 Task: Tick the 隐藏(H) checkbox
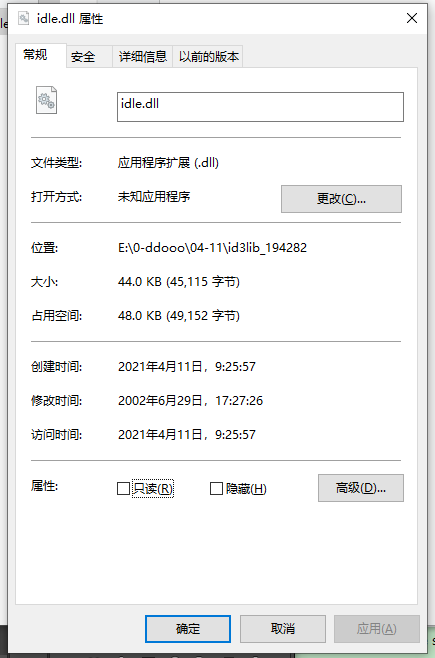coord(216,488)
